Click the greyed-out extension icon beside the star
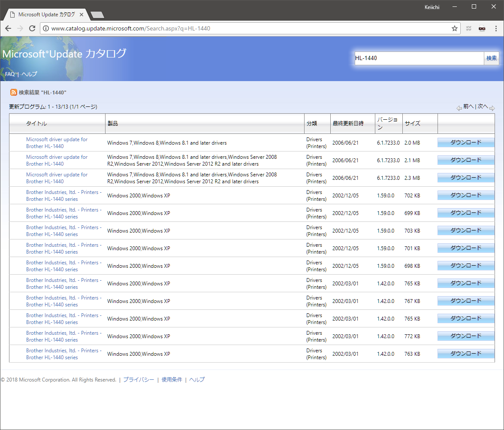Viewport: 504px width, 430px height. coord(469,28)
